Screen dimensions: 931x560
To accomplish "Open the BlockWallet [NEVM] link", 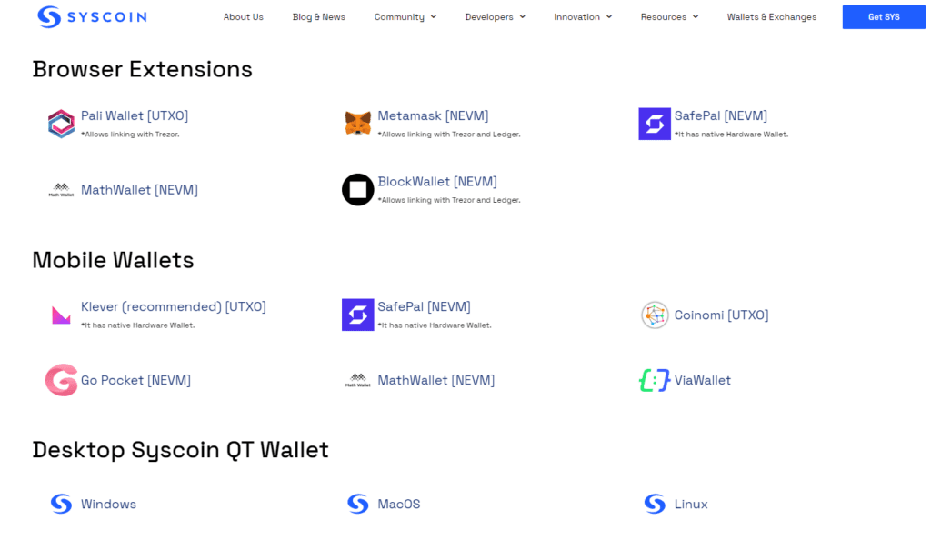I will coord(437,182).
